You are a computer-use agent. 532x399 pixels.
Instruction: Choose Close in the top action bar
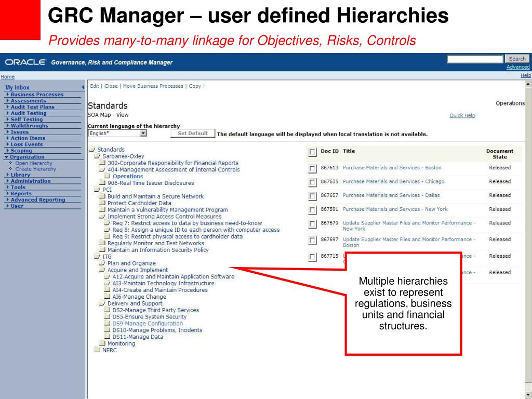click(111, 86)
